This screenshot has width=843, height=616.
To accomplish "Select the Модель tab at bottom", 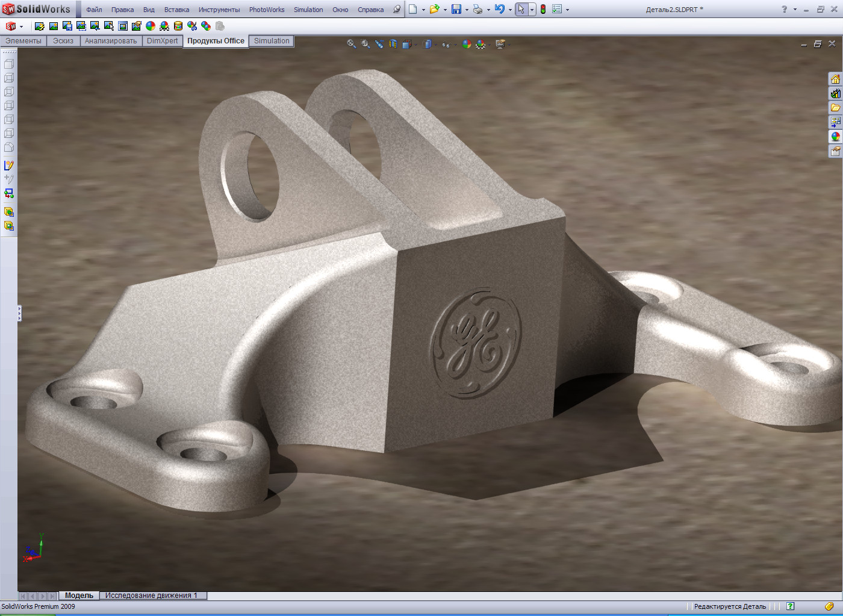I will click(x=79, y=596).
